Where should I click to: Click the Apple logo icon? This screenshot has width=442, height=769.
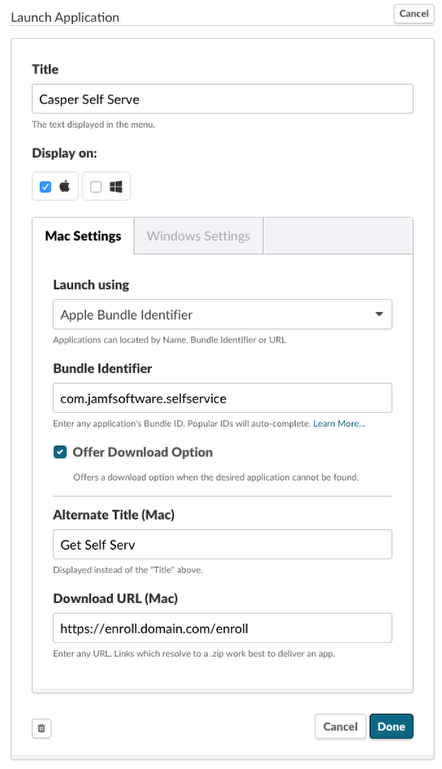tap(64, 186)
